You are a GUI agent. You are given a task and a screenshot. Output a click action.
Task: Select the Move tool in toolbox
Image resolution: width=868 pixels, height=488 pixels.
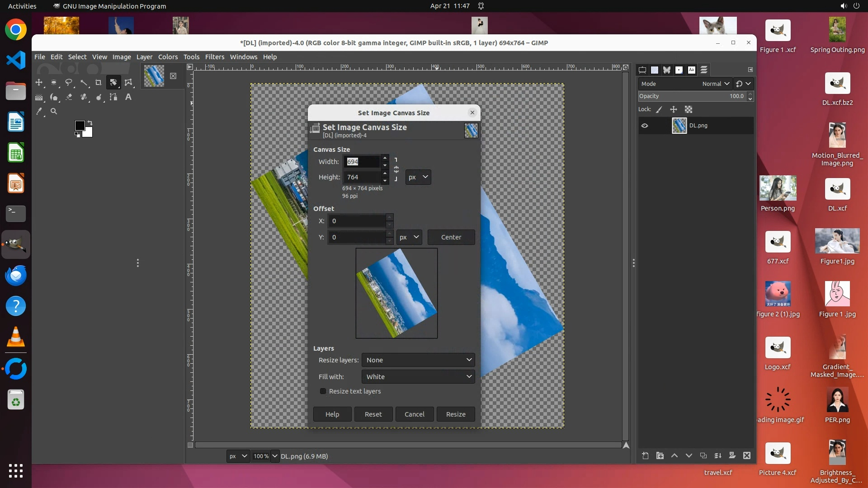[x=39, y=83]
